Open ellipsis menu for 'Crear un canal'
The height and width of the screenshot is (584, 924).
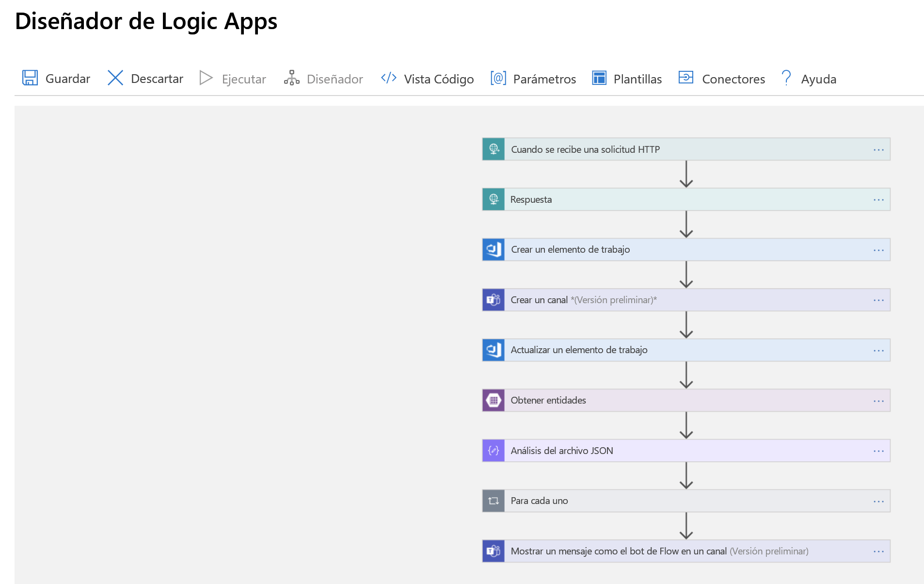click(878, 300)
